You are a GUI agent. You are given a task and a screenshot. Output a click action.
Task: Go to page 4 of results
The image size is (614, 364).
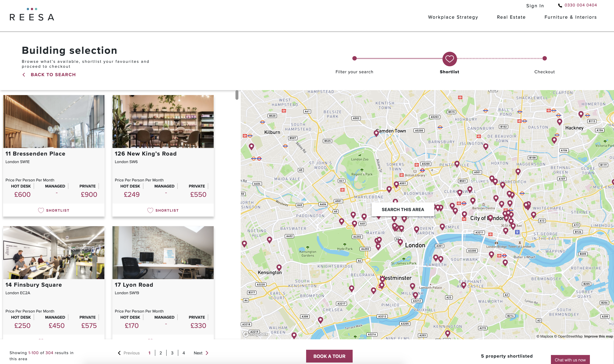click(184, 353)
